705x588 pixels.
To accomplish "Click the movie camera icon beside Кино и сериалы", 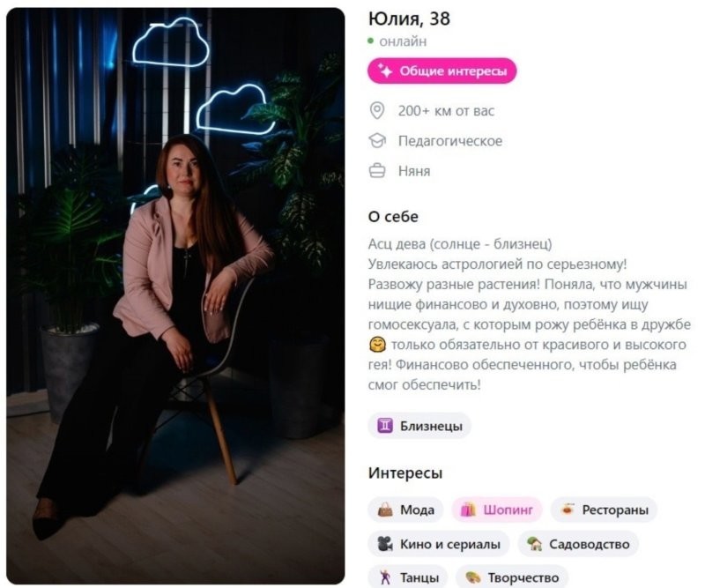I will tap(385, 544).
